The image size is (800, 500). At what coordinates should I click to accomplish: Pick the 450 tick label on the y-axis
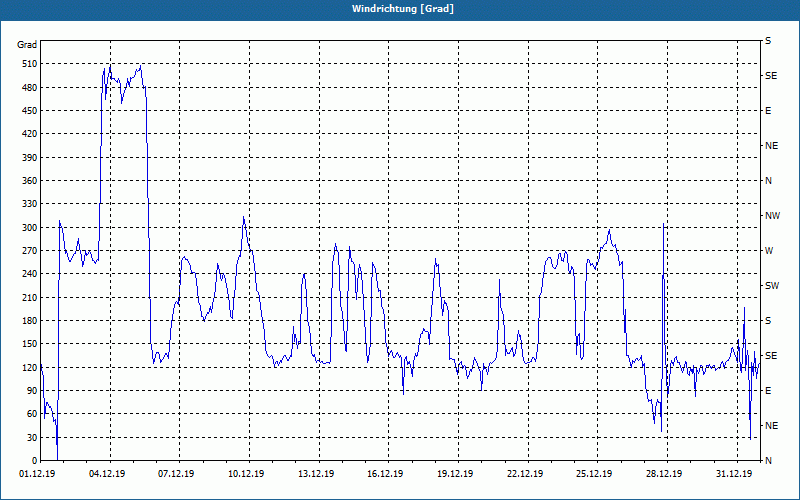click(x=30, y=111)
